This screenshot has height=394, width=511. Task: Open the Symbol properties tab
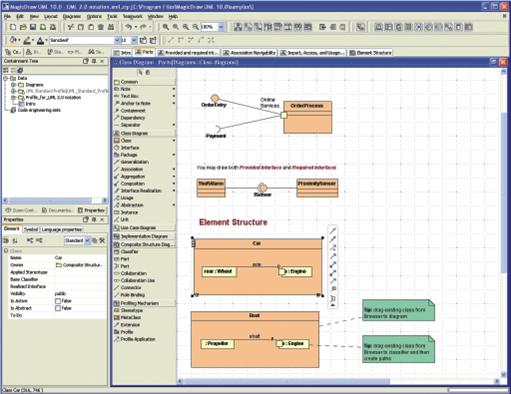click(x=31, y=229)
